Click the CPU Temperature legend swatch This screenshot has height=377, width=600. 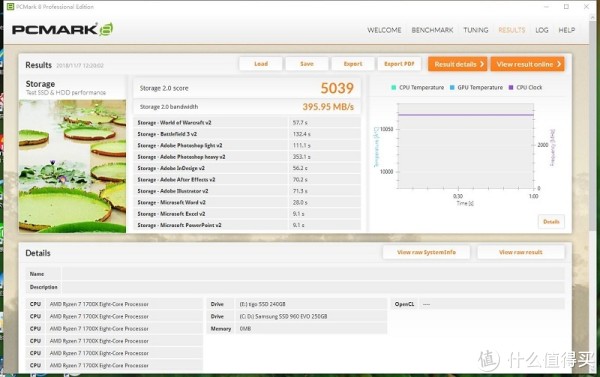394,88
